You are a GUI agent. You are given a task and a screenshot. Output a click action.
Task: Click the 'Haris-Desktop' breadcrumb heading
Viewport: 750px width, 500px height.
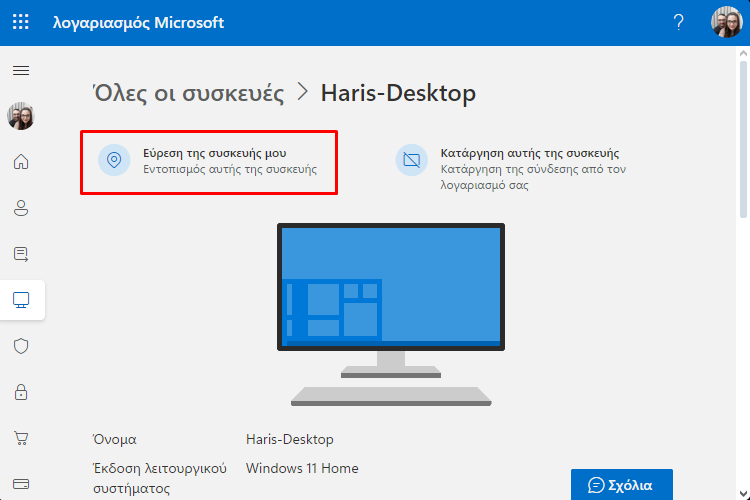point(398,93)
